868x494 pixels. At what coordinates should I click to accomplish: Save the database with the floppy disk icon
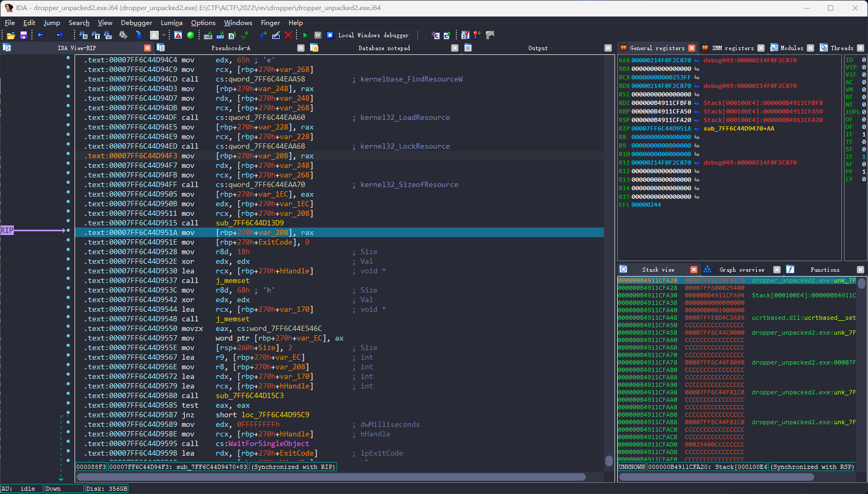point(23,35)
